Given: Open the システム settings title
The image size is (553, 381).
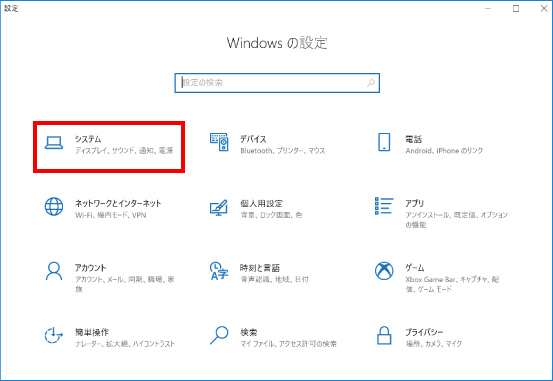Looking at the screenshot, I should pyautogui.click(x=88, y=139).
